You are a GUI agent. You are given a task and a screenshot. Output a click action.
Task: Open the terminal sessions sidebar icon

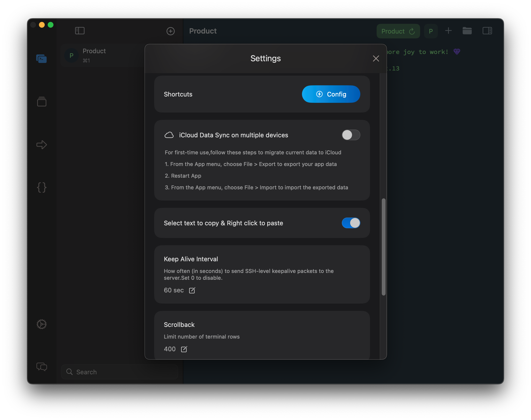coord(42,59)
